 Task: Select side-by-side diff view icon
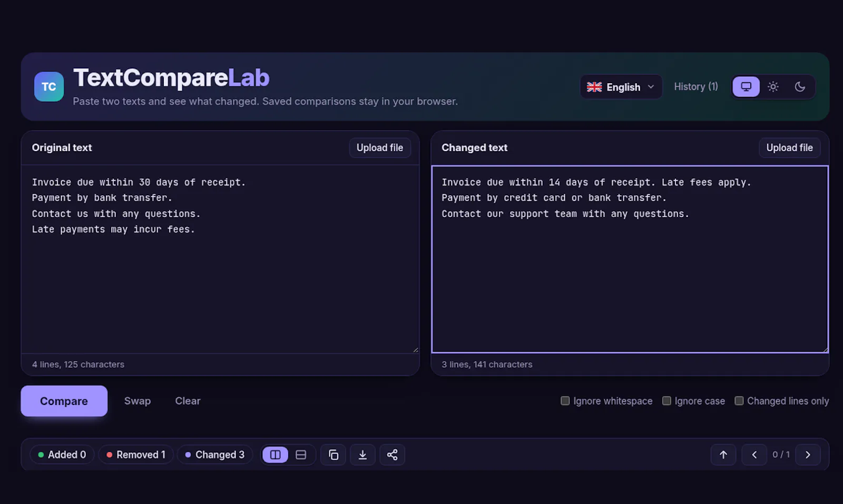276,454
